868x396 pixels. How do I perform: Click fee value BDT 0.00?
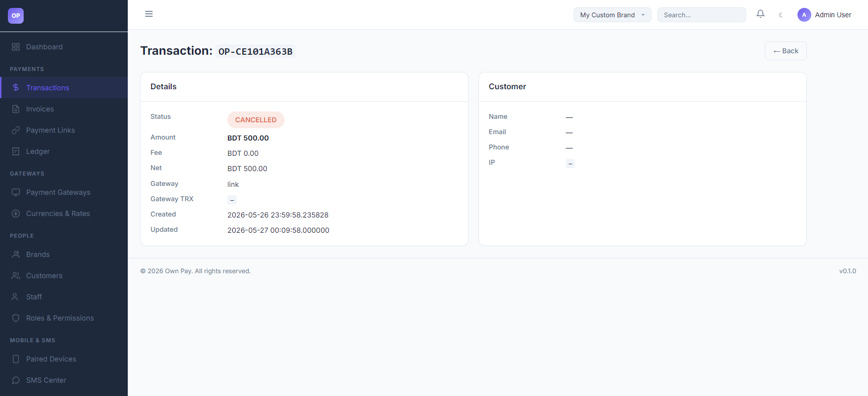tap(243, 153)
